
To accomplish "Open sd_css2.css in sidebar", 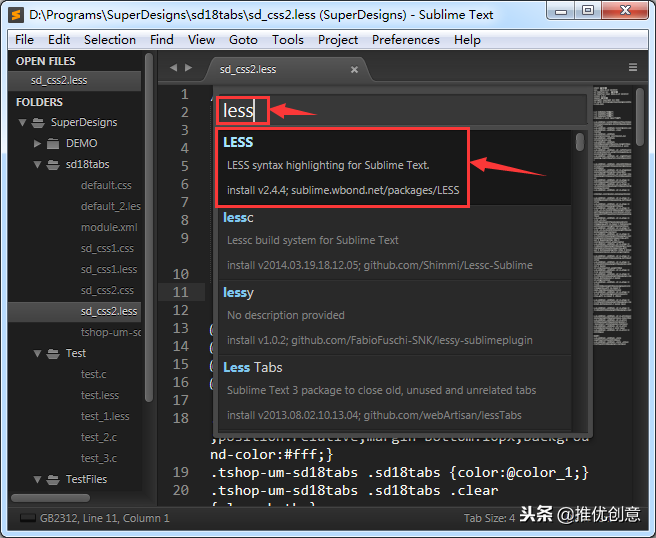I will coord(107,290).
